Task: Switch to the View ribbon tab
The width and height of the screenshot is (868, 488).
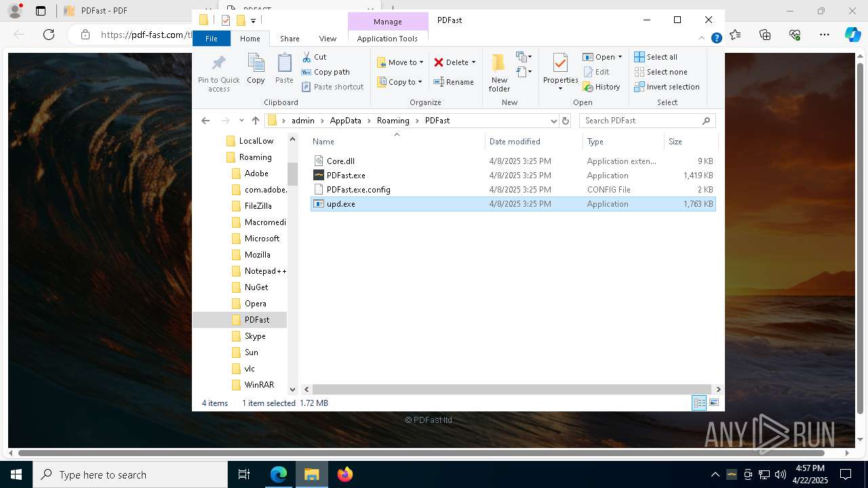Action: [328, 39]
